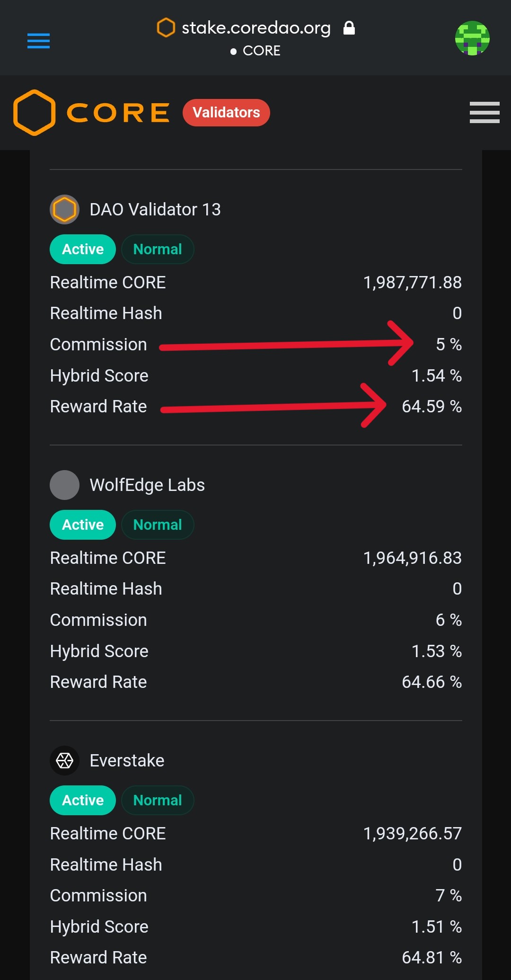Tap the orange hexagon icon beside the URL
The height and width of the screenshot is (980, 511).
pos(166,27)
